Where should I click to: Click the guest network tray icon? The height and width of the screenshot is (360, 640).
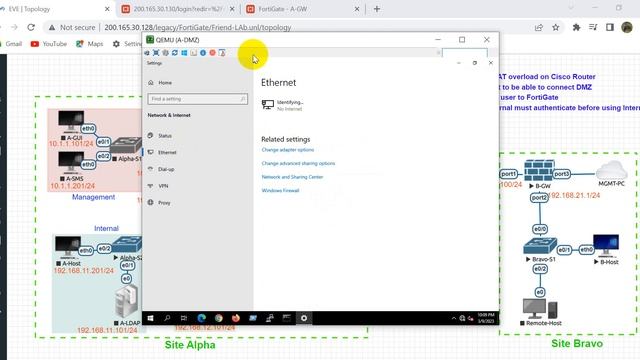click(x=462, y=318)
